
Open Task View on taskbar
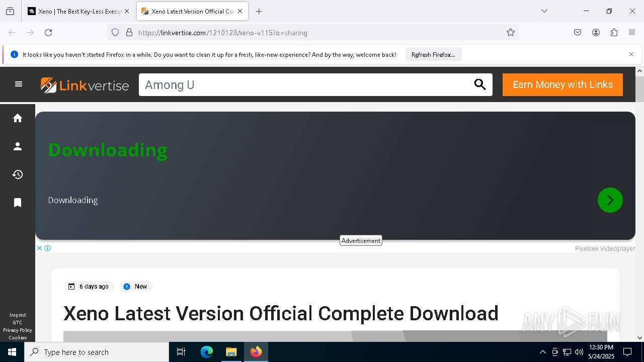coord(181,352)
